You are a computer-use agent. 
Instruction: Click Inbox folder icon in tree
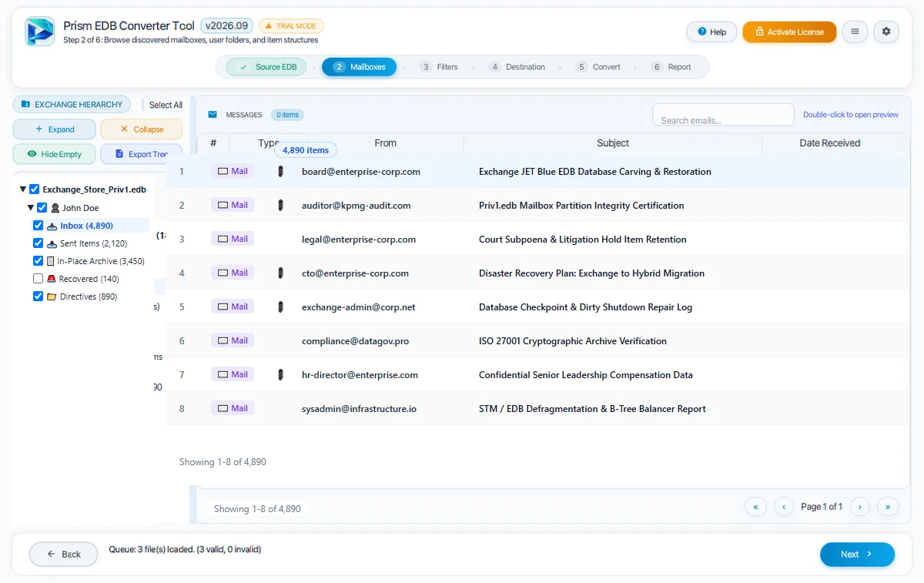[x=52, y=226]
